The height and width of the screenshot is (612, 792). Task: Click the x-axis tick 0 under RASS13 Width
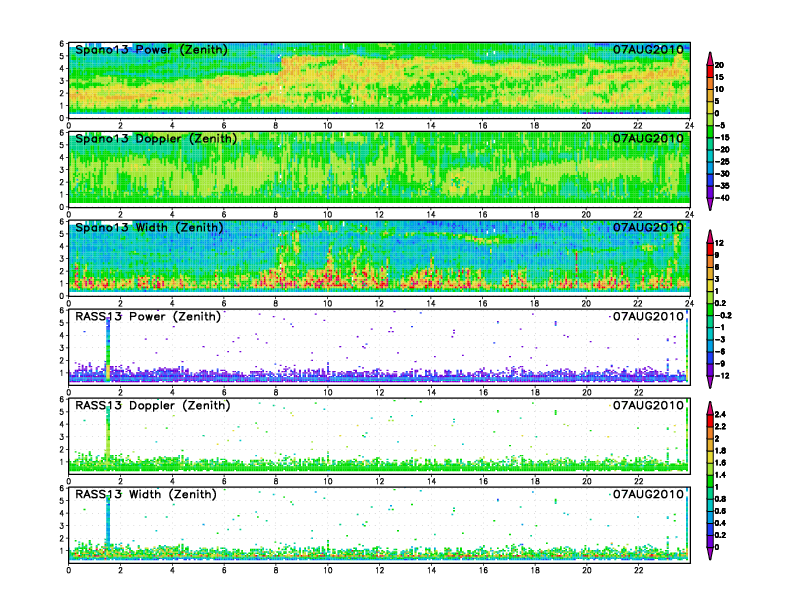69,570
